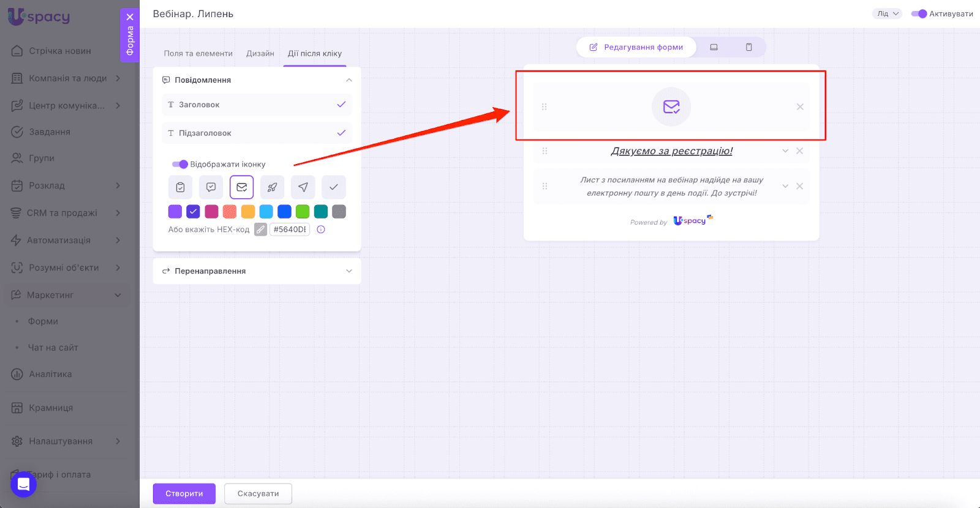Switch to mobile preview mode
Image resolution: width=980 pixels, height=508 pixels.
coord(748,47)
